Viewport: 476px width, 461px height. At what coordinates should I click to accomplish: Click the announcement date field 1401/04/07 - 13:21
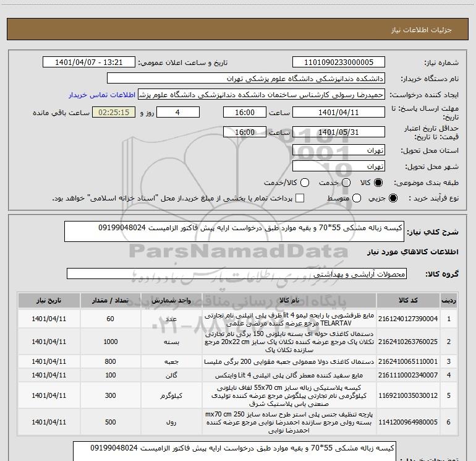[89, 62]
